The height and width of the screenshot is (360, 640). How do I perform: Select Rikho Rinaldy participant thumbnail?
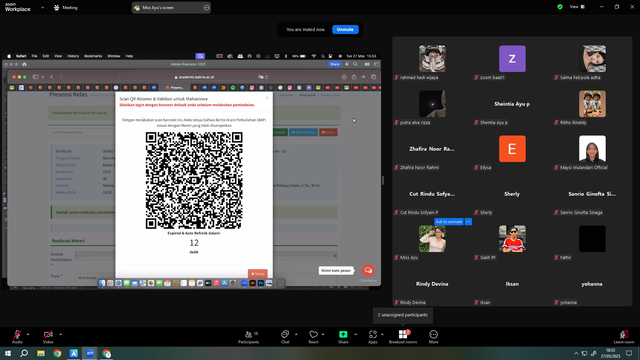coord(592,104)
